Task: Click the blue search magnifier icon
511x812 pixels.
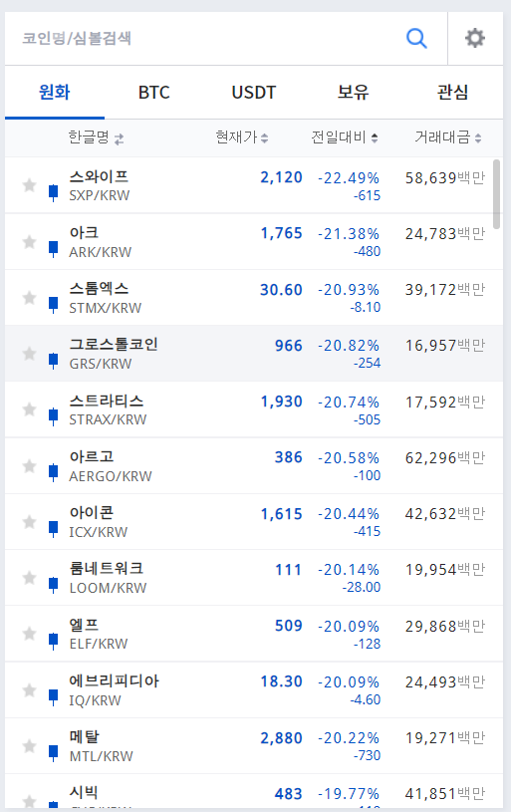Action: (416, 38)
